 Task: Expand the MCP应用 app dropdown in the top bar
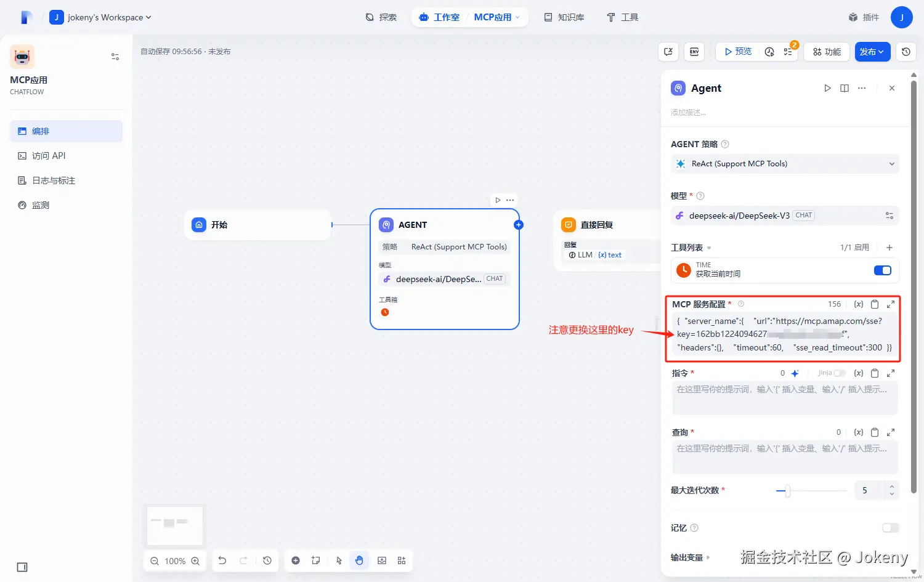click(x=497, y=17)
